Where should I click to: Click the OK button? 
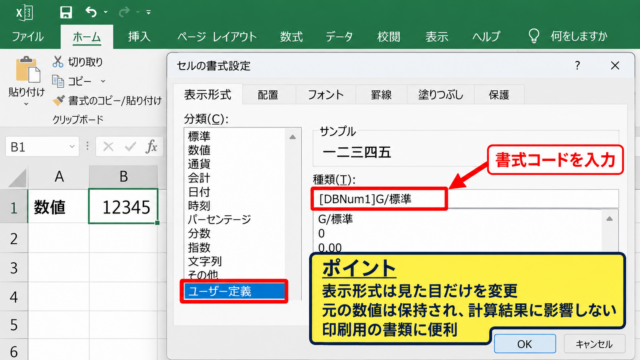click(x=524, y=344)
